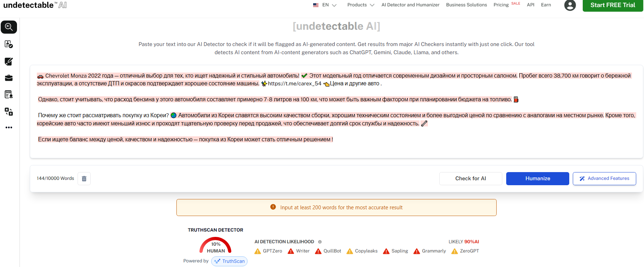Expand the Products dropdown menu
The height and width of the screenshot is (267, 644).
(361, 5)
